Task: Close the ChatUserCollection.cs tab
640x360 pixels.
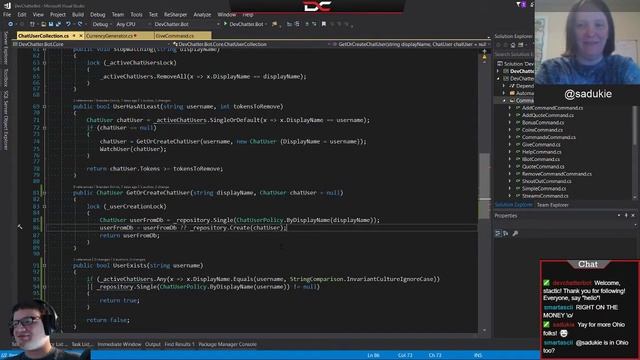Action: (x=81, y=36)
